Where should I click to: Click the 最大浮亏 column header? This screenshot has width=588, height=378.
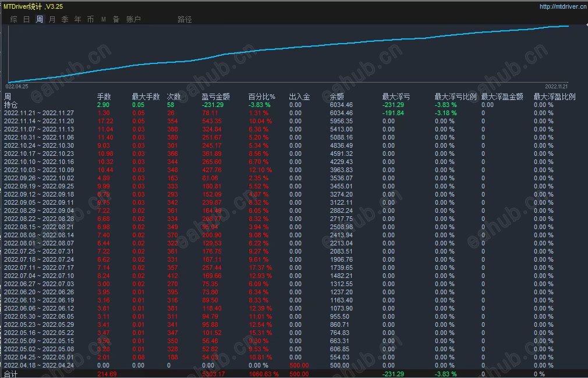(396, 97)
